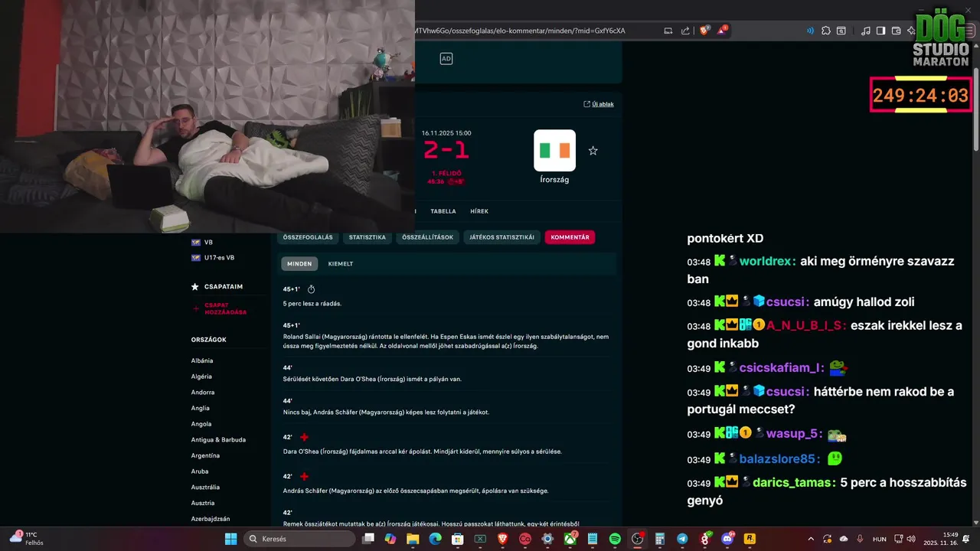Select the KIEMELT comment filter
Viewport: 980px width, 551px height.
tap(341, 263)
